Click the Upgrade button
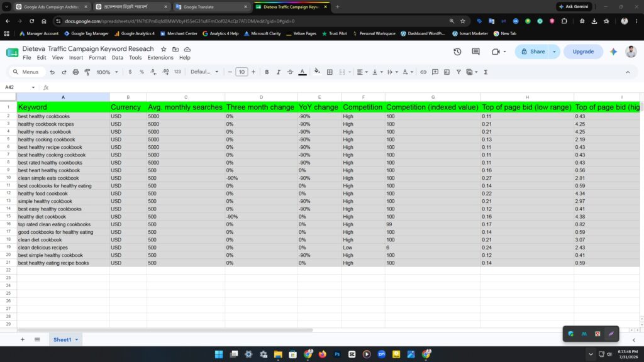 (583, 52)
